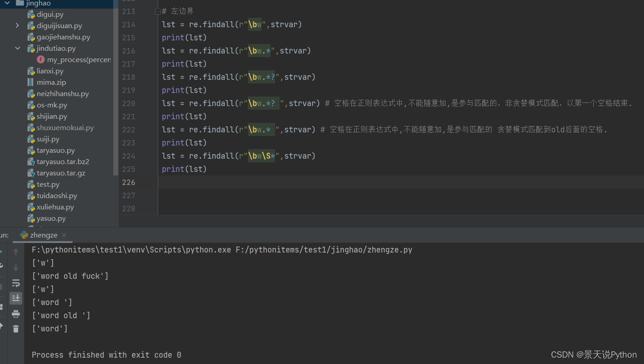Open neizhihanshu.py in the project tree

coord(63,94)
